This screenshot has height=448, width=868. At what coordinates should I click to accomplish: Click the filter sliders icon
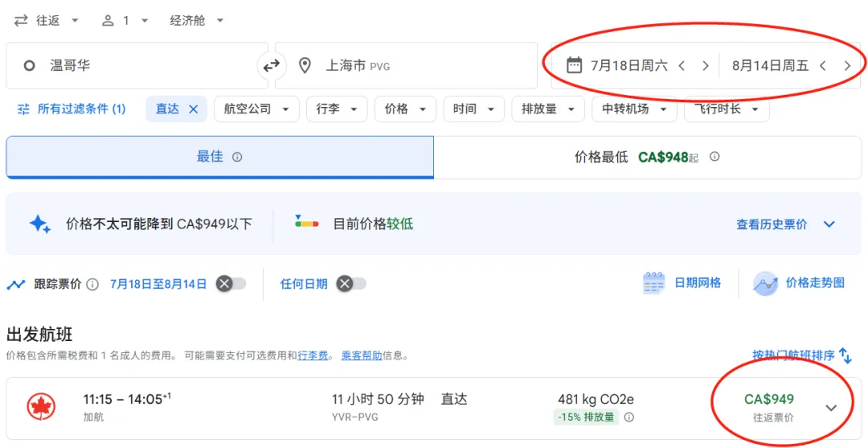pos(23,109)
